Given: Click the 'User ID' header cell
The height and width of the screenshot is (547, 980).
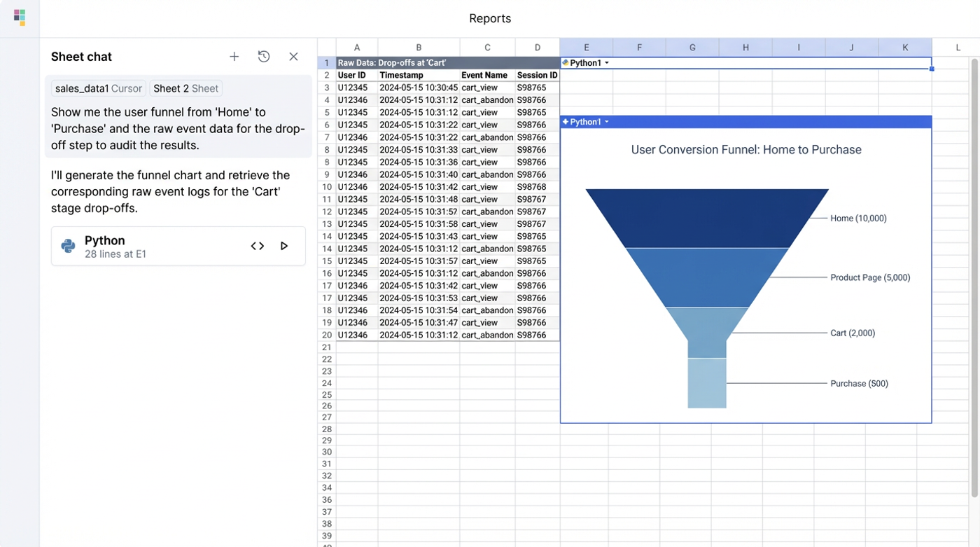Looking at the screenshot, I should tap(357, 75).
